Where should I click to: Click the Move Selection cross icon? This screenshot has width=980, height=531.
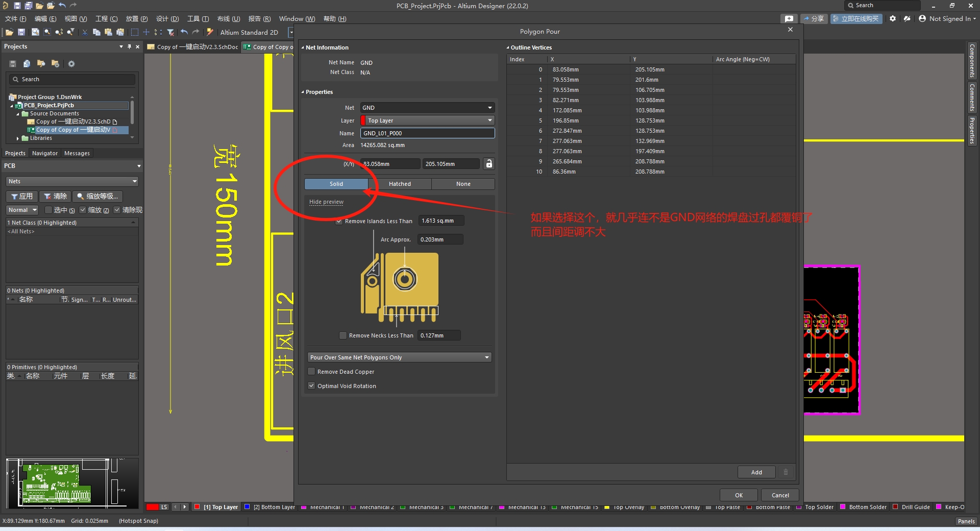click(x=146, y=32)
